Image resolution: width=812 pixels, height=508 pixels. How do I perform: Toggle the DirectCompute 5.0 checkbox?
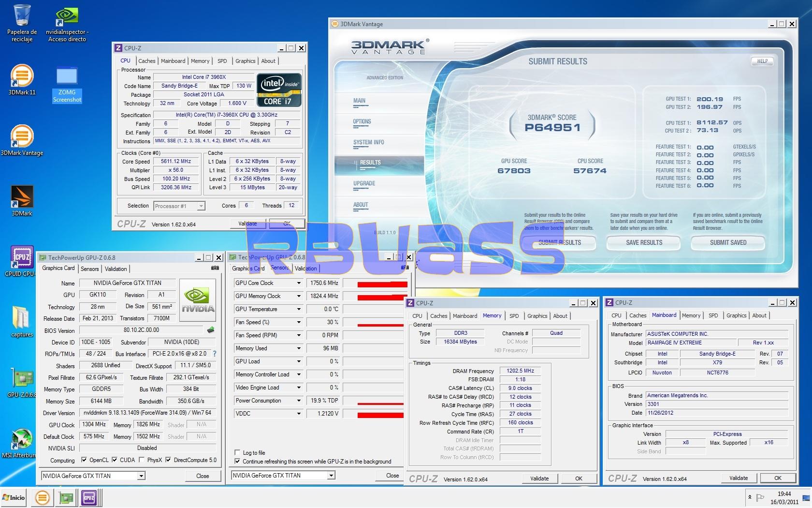tap(168, 460)
